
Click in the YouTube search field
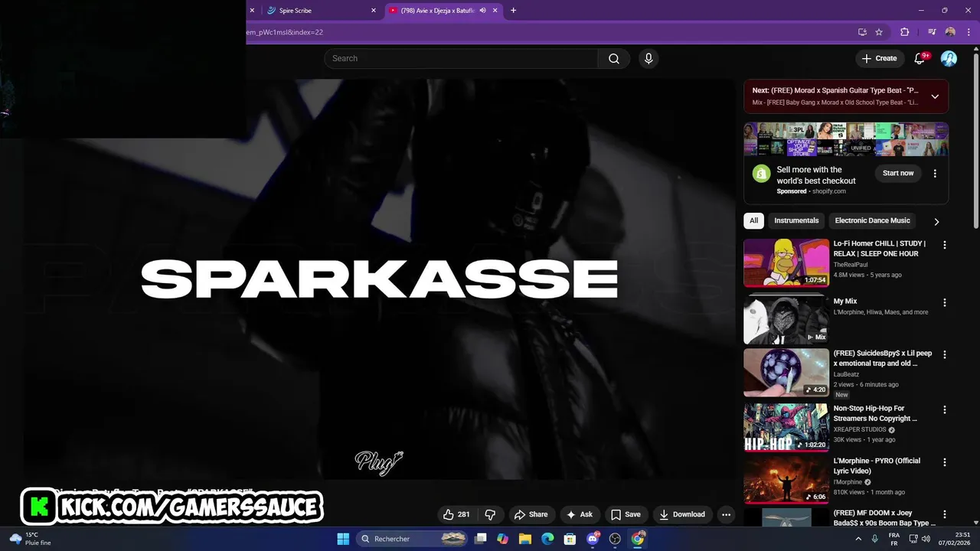461,59
